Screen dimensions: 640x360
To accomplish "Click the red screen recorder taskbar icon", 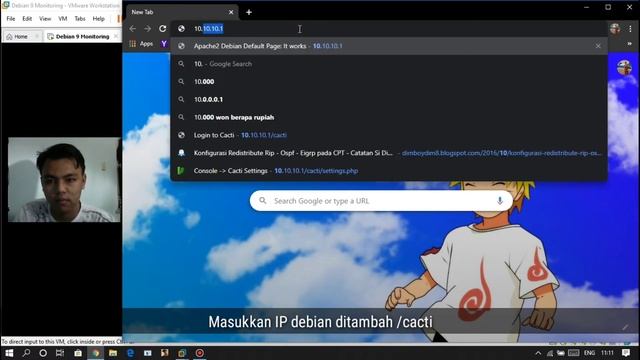I will (200, 353).
